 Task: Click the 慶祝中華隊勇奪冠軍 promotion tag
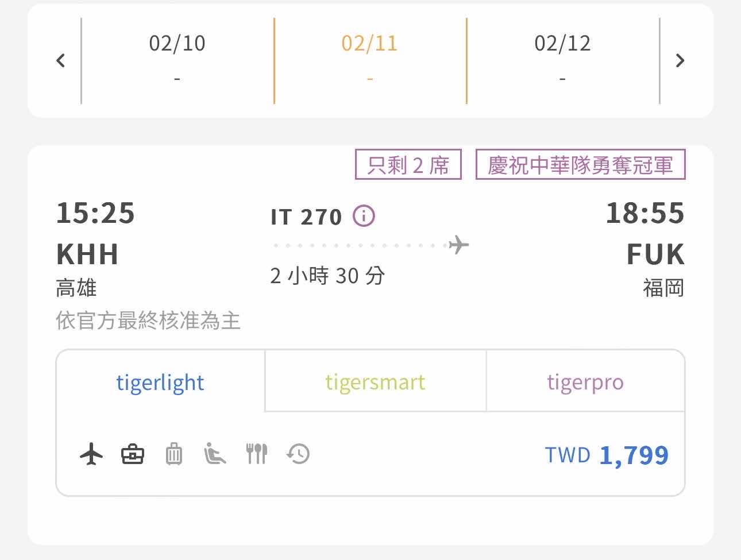coord(580,165)
